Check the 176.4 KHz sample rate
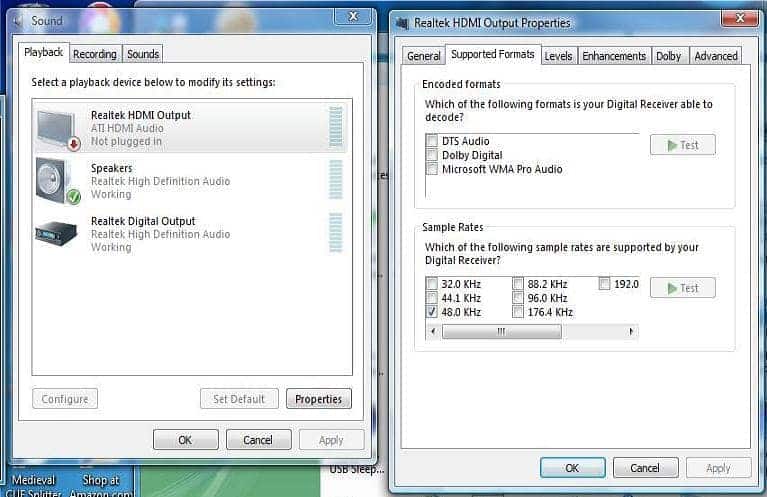767x497 pixels. coord(518,312)
